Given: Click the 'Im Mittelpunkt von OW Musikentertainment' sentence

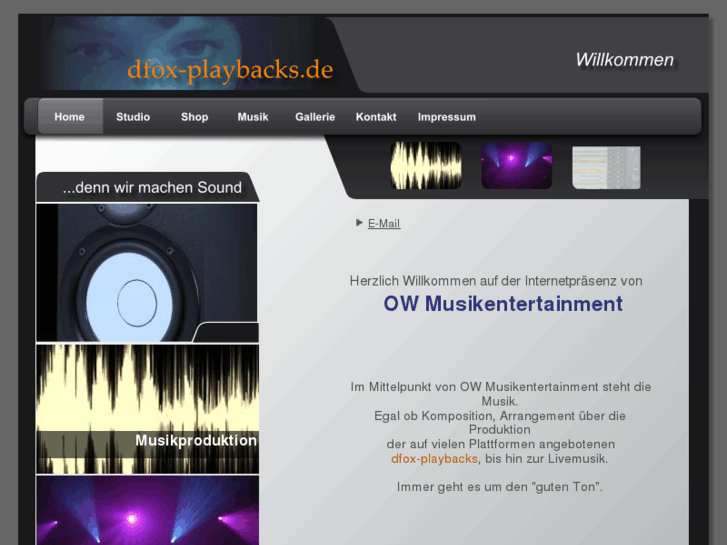Looking at the screenshot, I should [501, 394].
